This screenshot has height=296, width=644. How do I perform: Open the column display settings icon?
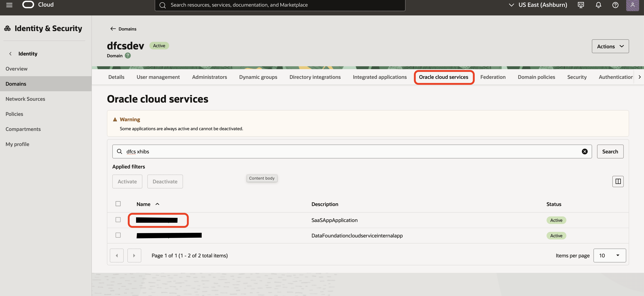[618, 181]
